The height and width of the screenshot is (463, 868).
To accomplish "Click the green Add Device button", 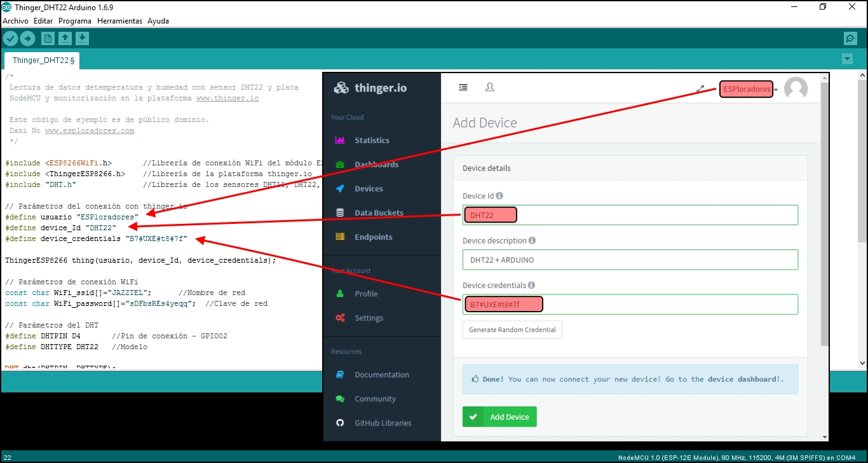I will click(499, 417).
